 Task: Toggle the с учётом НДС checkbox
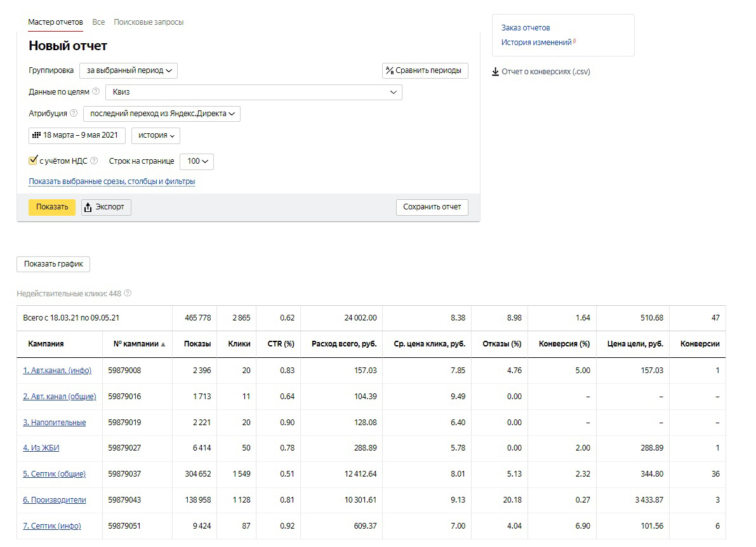pyautogui.click(x=33, y=161)
